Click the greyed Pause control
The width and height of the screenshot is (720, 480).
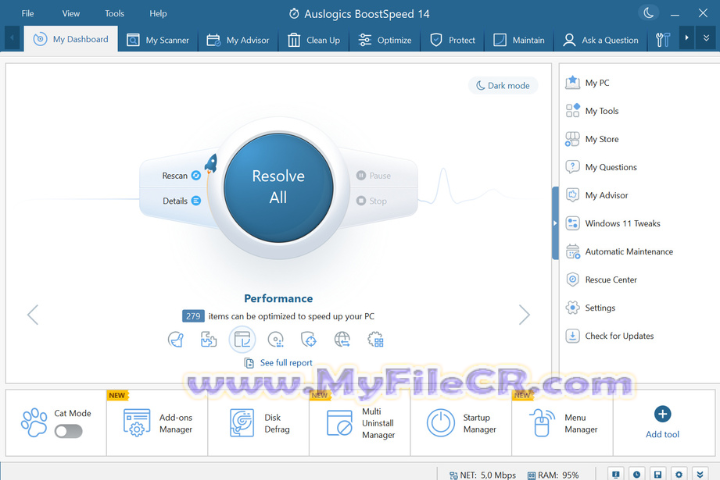tap(373, 175)
